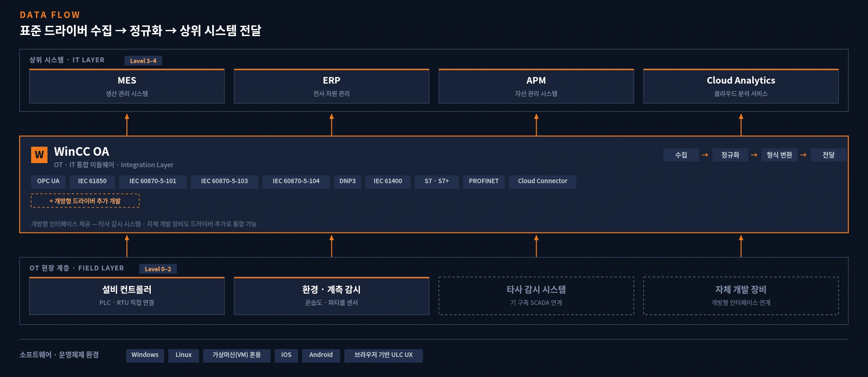Select the MES production management card
Screen dimensions: 868x377
[x=127, y=86]
